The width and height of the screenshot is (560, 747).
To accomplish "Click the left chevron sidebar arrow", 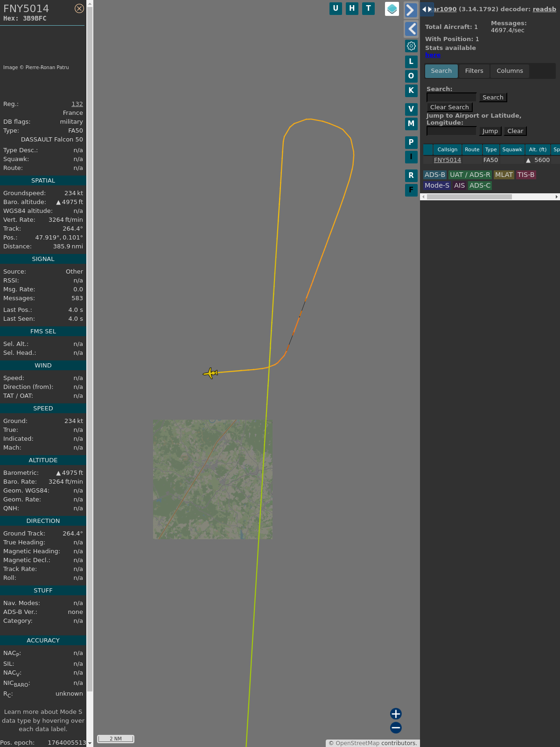I will tap(411, 29).
